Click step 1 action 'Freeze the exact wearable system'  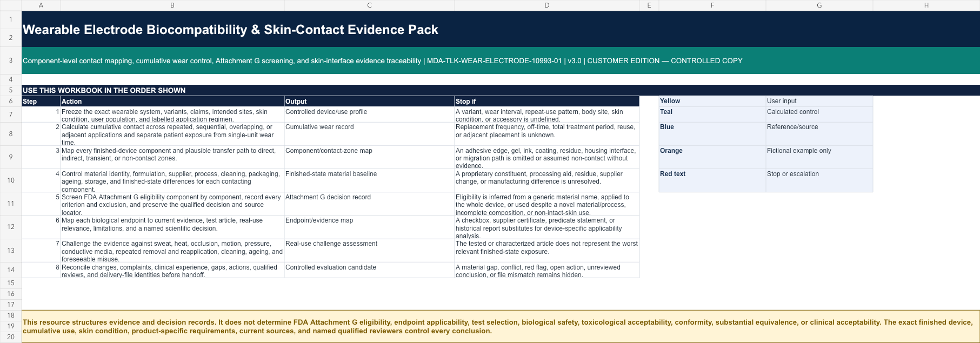pyautogui.click(x=172, y=115)
